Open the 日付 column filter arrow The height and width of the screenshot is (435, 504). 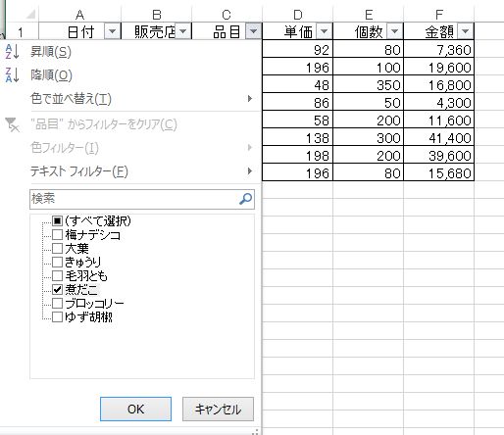tap(112, 31)
